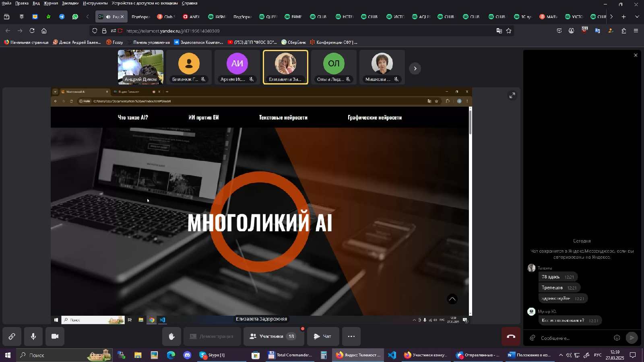The width and height of the screenshot is (644, 362).
Task: Show more participants with right arrow
Action: pyautogui.click(x=415, y=68)
